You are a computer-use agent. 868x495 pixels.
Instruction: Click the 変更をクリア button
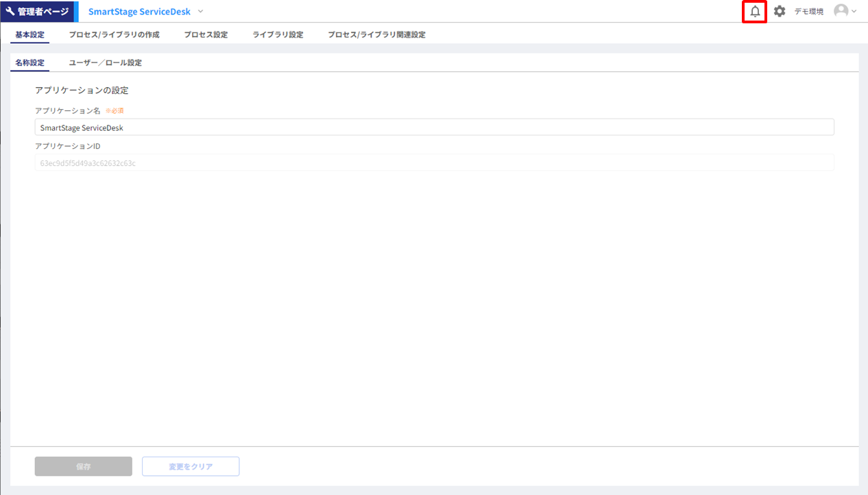(x=191, y=466)
